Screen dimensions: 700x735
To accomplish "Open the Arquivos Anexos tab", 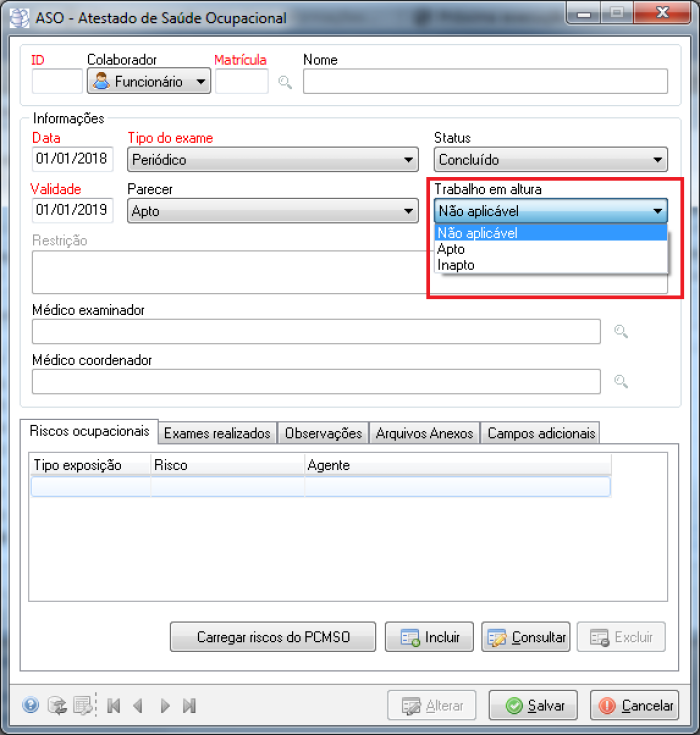I will pos(424,433).
